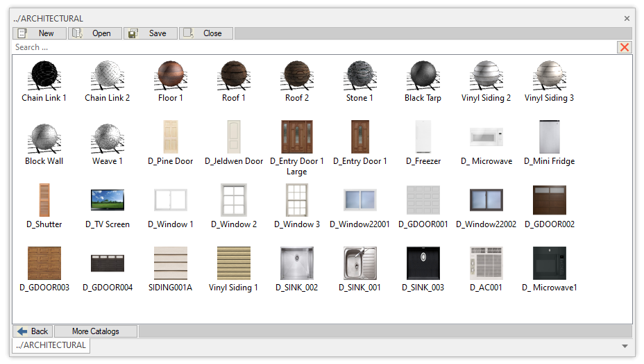Image resolution: width=644 pixels, height=364 pixels.
Task: Pick the D_Pine Door item
Action: point(171,138)
